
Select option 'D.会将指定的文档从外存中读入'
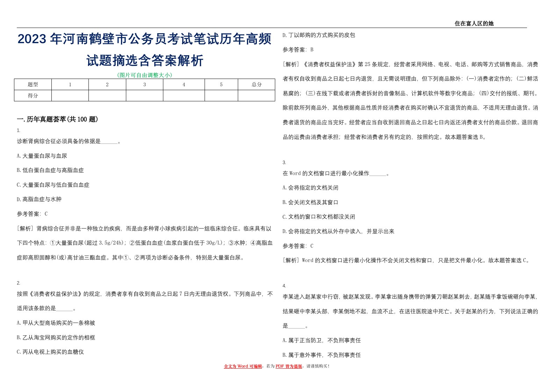(x=339, y=231)
